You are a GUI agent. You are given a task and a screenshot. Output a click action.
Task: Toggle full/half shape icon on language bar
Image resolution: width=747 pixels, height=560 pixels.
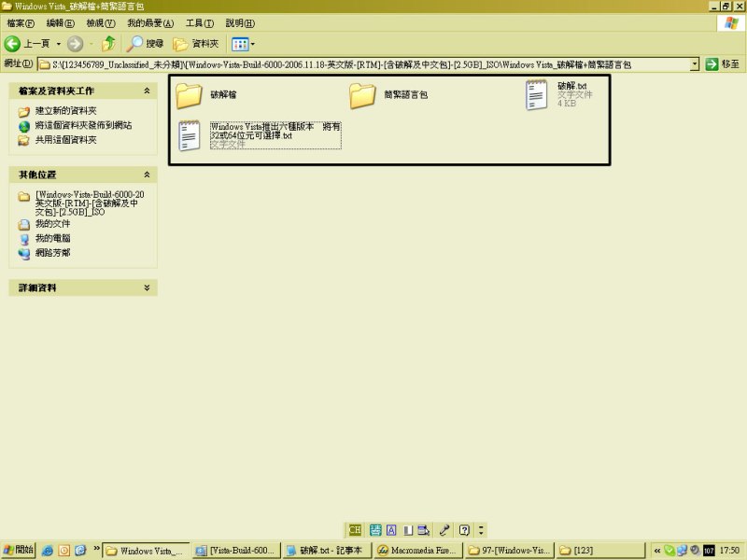(408, 530)
